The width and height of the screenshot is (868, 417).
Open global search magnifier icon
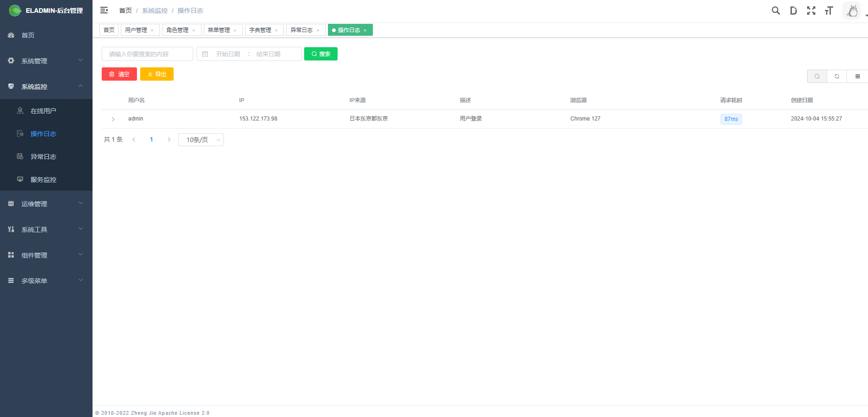775,11
